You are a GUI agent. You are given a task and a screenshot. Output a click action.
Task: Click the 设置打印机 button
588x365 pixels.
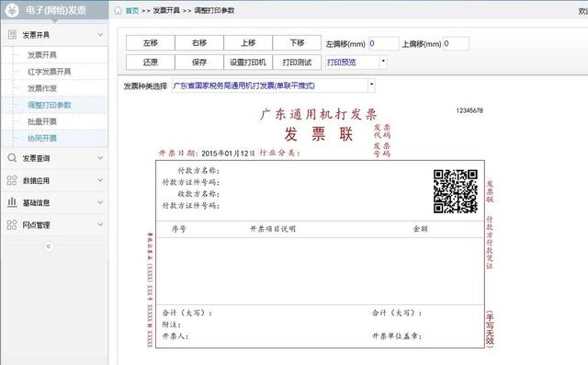coord(248,63)
